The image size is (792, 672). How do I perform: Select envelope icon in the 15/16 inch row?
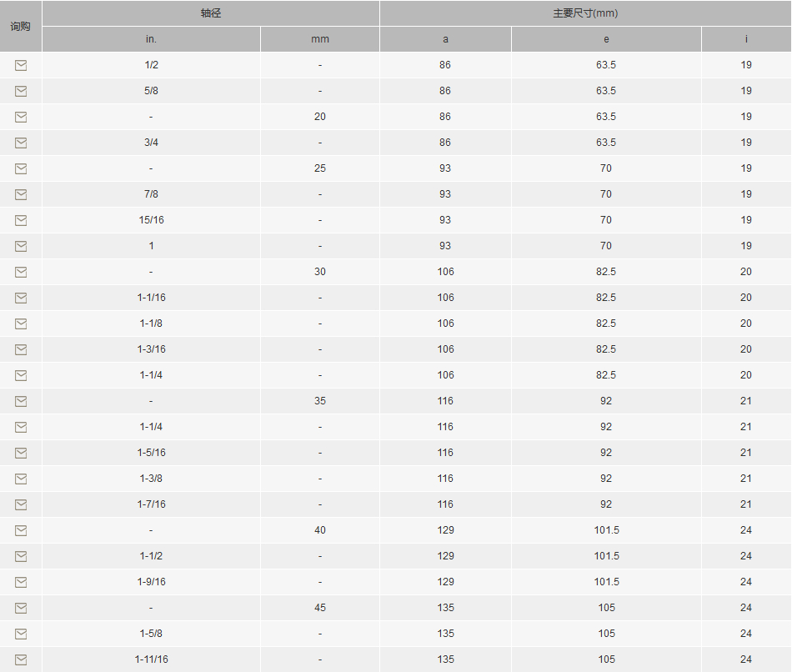coord(21,220)
